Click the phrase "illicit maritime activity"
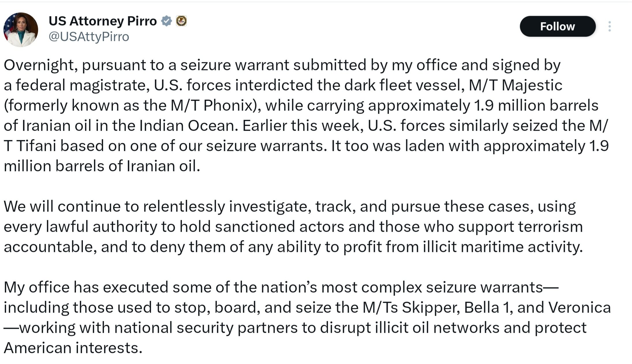 [x=502, y=247]
